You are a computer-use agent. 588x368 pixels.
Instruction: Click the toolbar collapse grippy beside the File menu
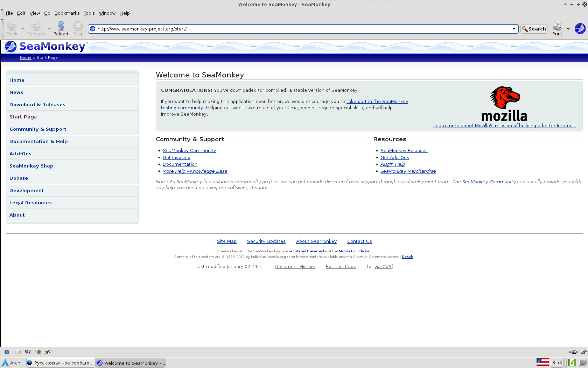click(x=2, y=13)
